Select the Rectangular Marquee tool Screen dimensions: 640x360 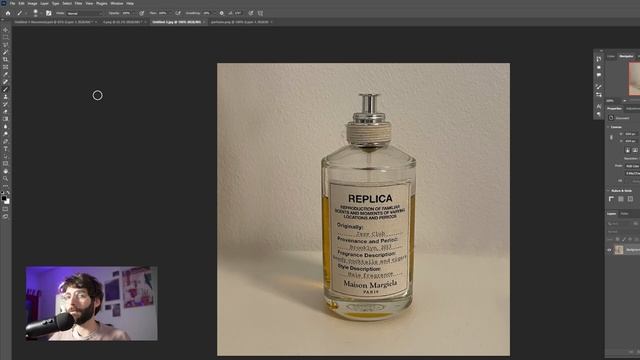pos(5,37)
